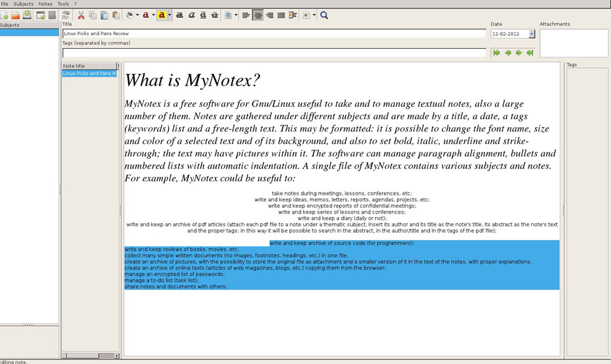Viewport: 611px width, 364px height.
Task: Expand the dropdown arrow beside the picture icon
Action: point(314,15)
